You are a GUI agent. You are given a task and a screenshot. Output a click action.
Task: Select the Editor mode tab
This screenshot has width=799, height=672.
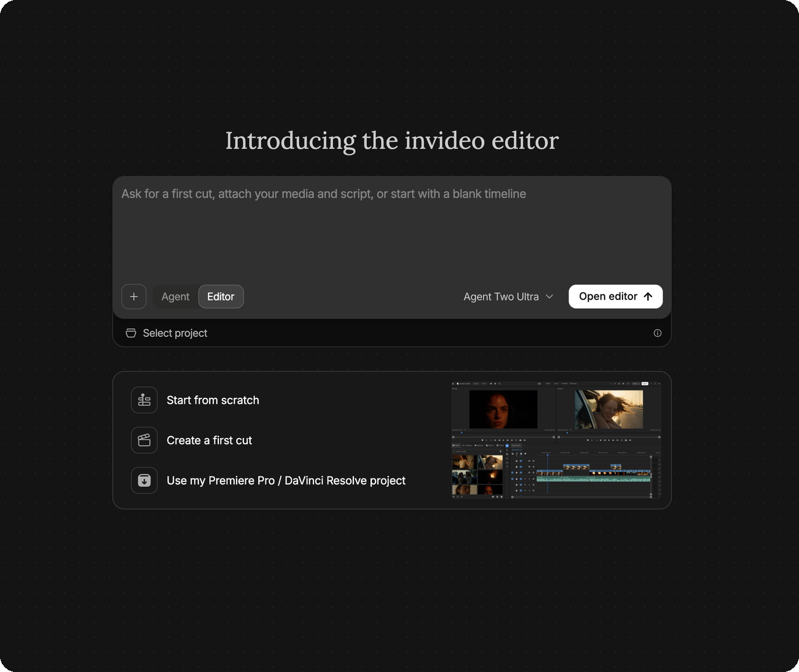coord(221,296)
